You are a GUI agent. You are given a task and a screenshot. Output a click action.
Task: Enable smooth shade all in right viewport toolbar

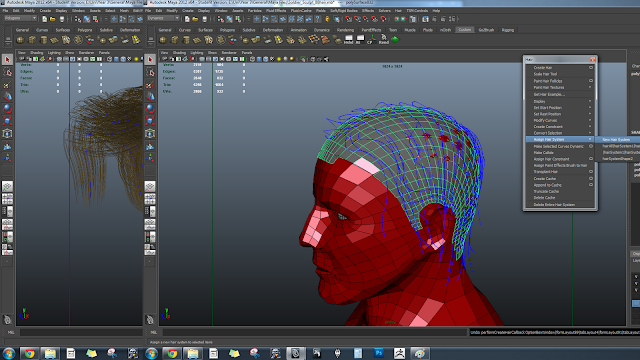[x=259, y=59]
